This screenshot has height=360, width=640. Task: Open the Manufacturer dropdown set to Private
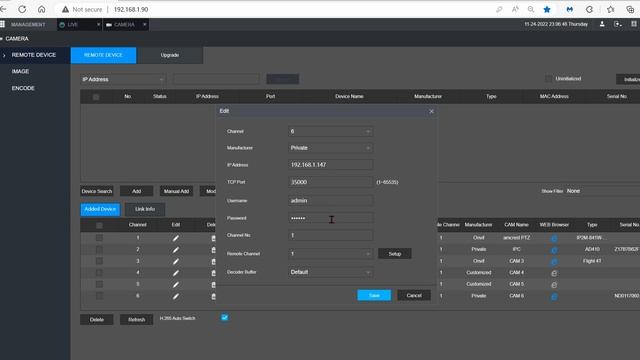(330, 148)
